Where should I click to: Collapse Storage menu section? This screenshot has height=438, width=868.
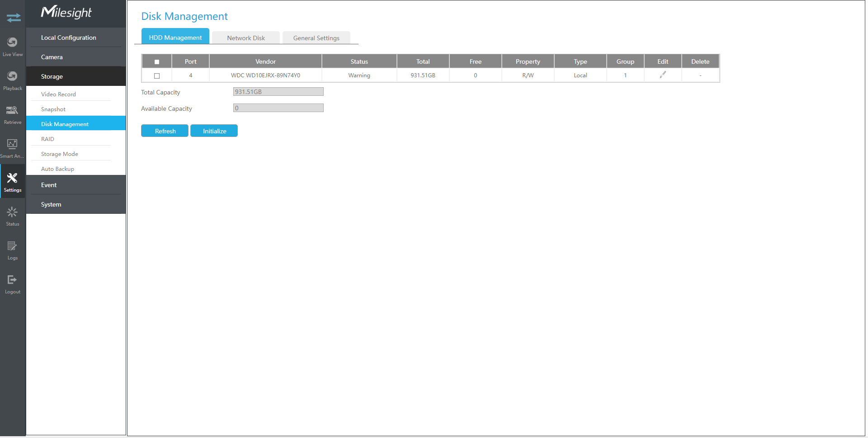(x=76, y=76)
